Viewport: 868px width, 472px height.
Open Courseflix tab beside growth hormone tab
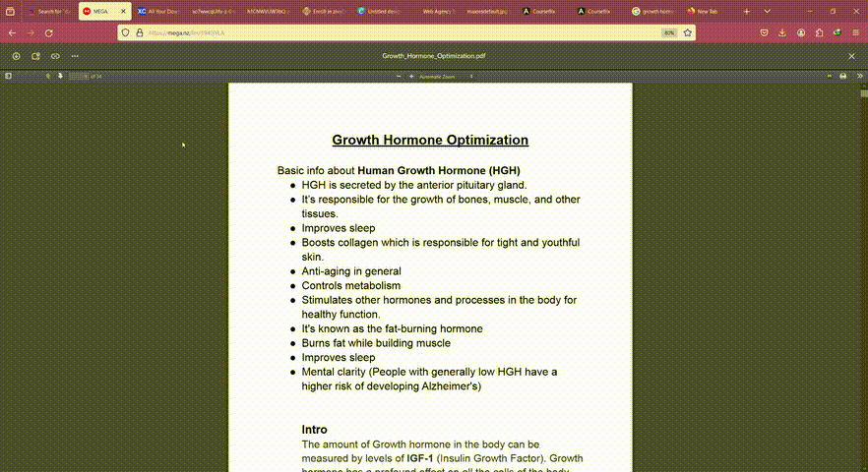pos(597,11)
